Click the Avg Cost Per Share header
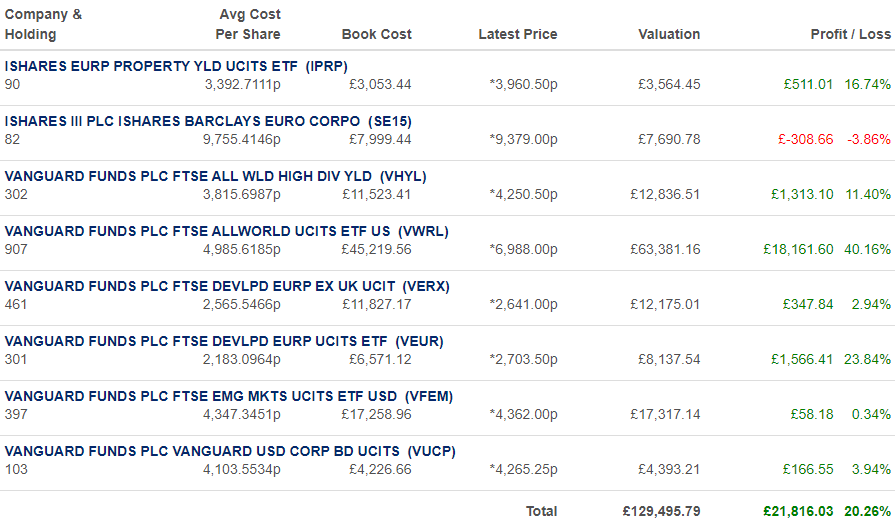This screenshot has height=521, width=895. coord(248,24)
